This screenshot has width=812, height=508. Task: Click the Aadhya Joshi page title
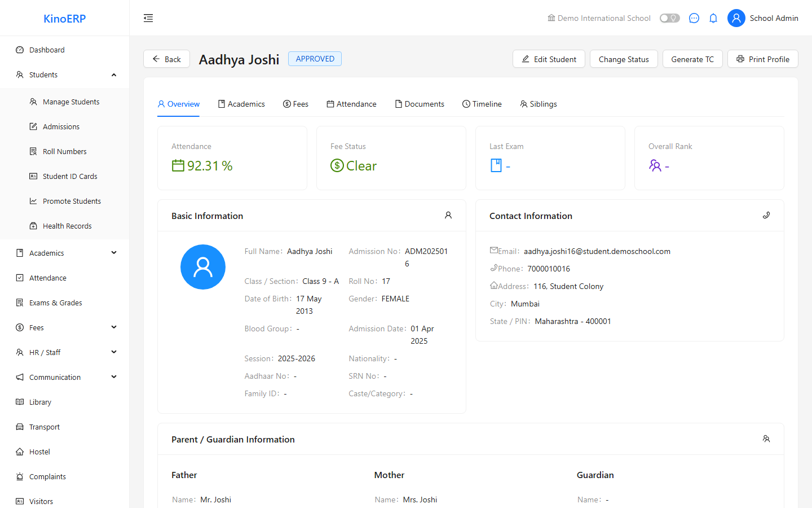tap(239, 59)
